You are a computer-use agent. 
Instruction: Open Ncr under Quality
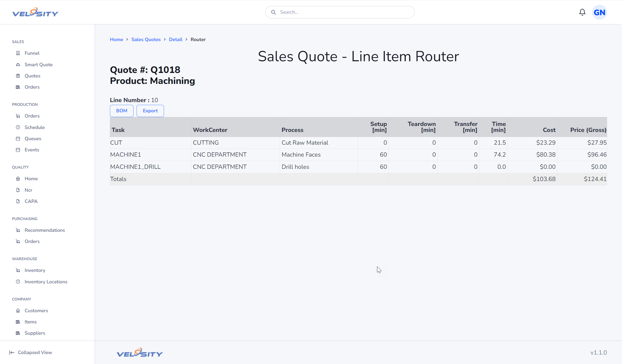[x=28, y=190]
